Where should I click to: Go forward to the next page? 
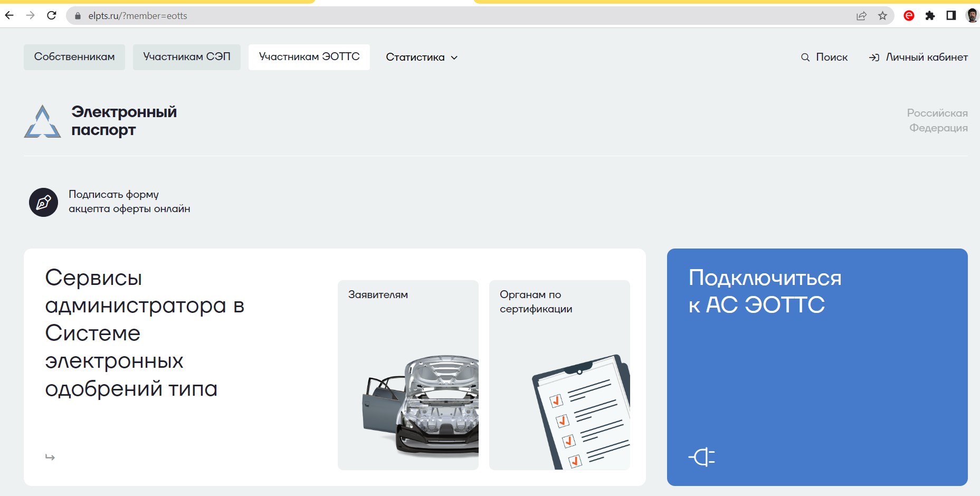[30, 15]
